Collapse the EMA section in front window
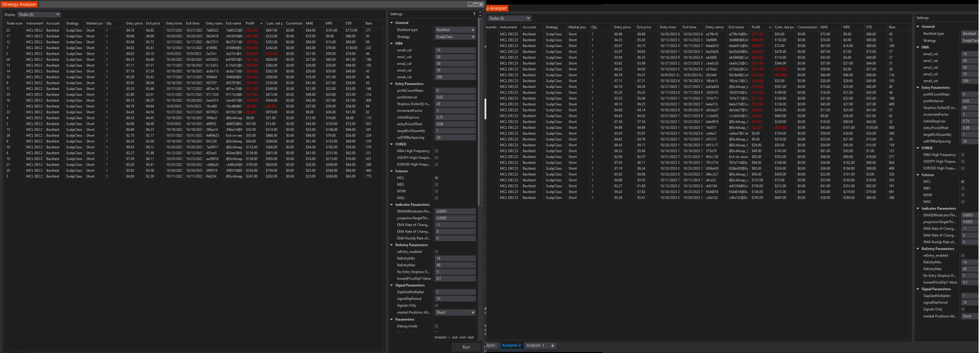This screenshot has height=353, width=980. click(x=392, y=43)
